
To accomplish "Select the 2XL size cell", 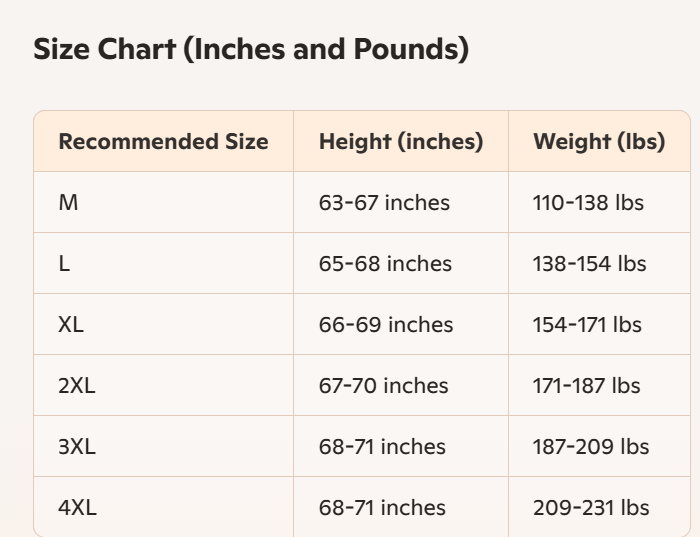I will 77,386.
